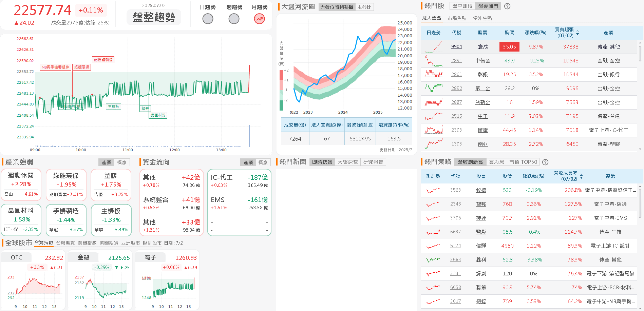Viewport: 644px width, 311px height.
Task: Open help icon beside 盤後熱門
Action: click(x=507, y=6)
